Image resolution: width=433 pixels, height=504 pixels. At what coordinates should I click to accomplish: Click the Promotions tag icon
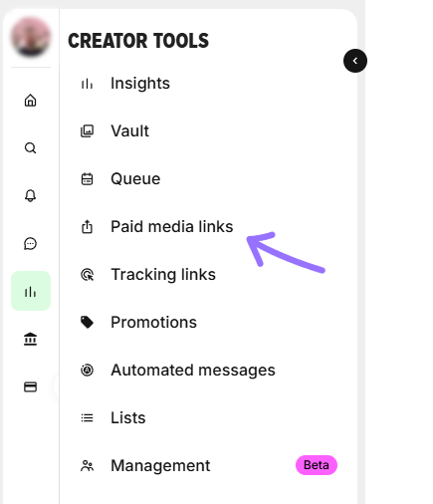coord(87,322)
